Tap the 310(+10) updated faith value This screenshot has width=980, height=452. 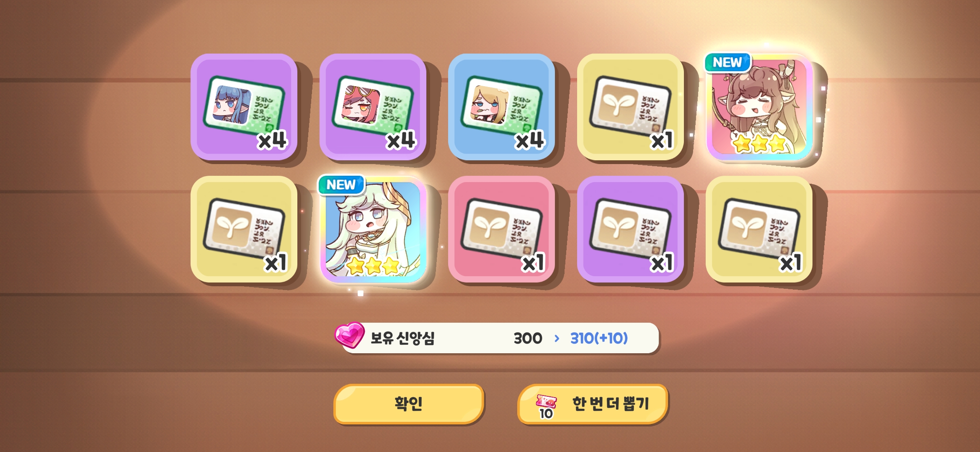(599, 338)
